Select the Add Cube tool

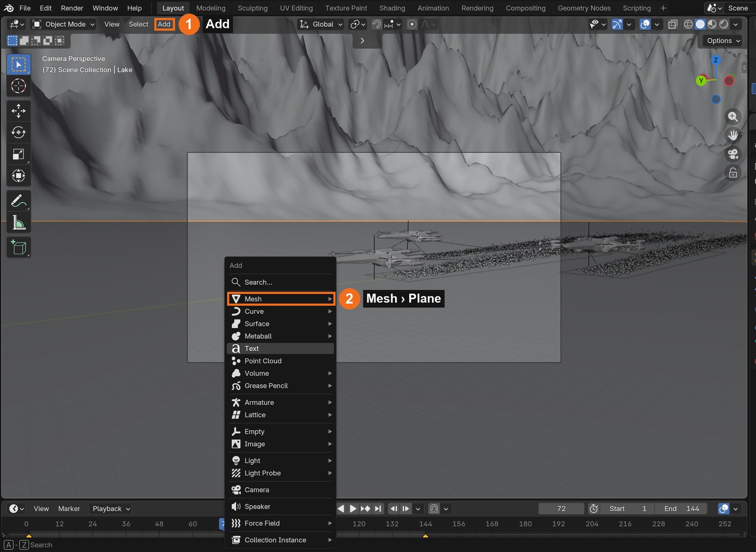pyautogui.click(x=19, y=247)
